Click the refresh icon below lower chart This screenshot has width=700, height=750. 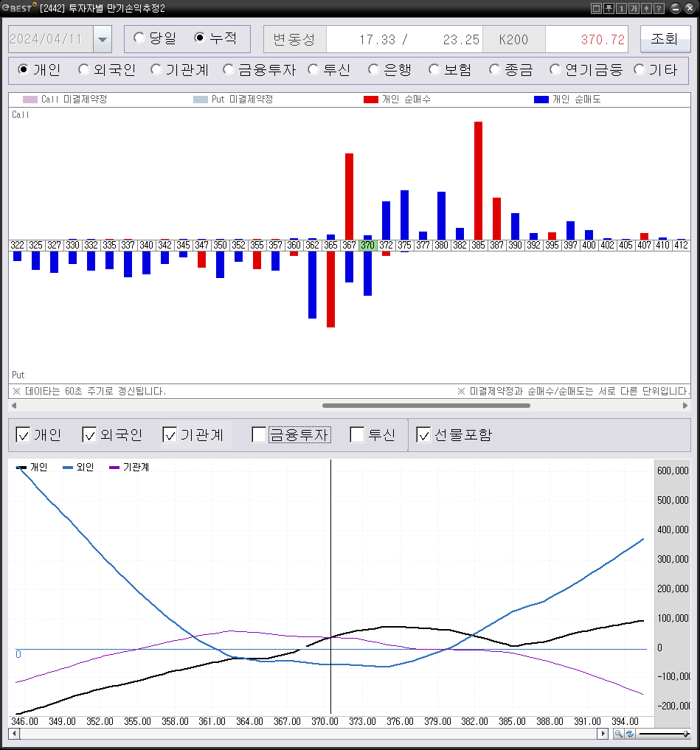629,733
